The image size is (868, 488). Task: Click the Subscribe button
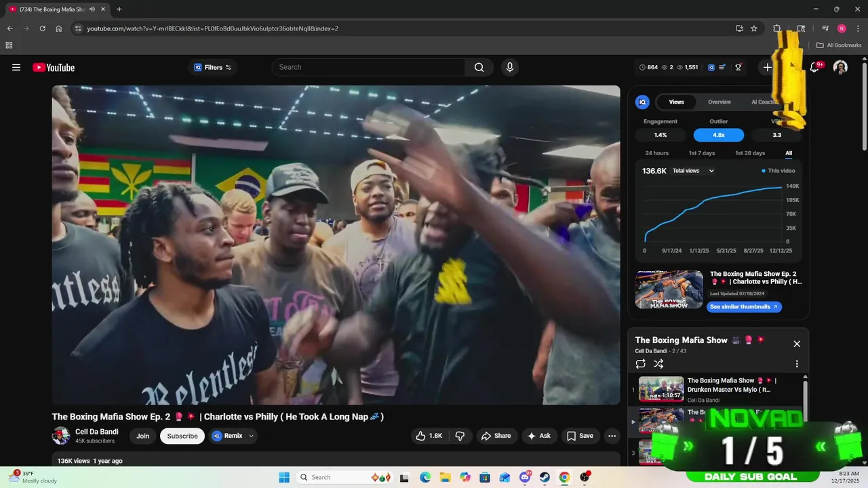[182, 436]
